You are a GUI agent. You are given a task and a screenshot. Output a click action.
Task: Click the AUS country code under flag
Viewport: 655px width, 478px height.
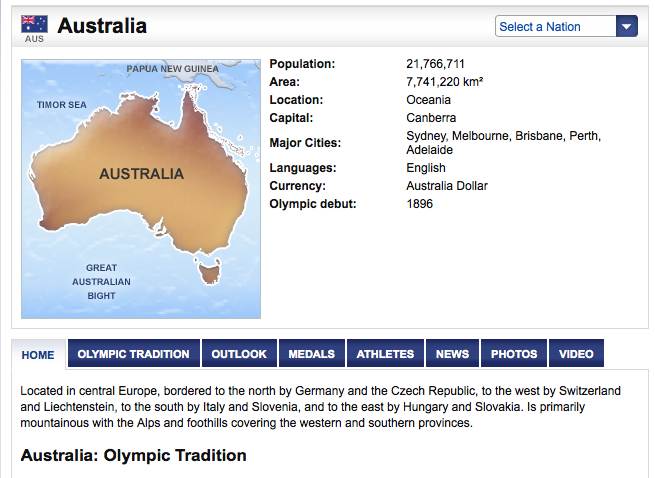coord(34,40)
